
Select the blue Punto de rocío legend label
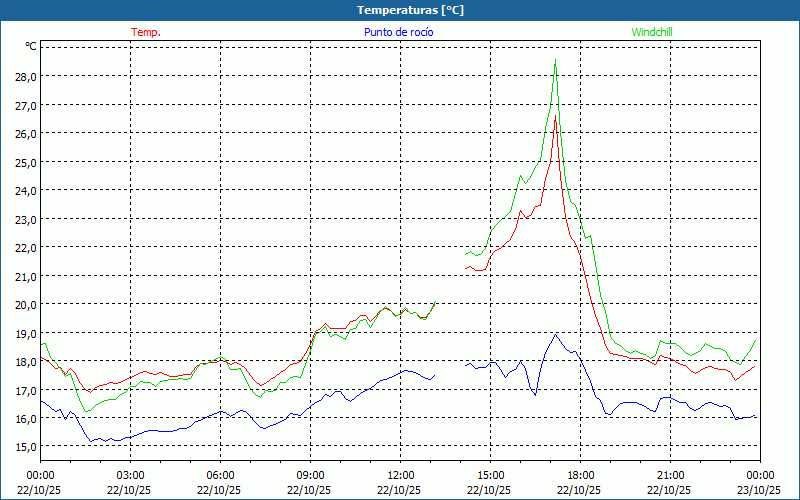click(399, 32)
